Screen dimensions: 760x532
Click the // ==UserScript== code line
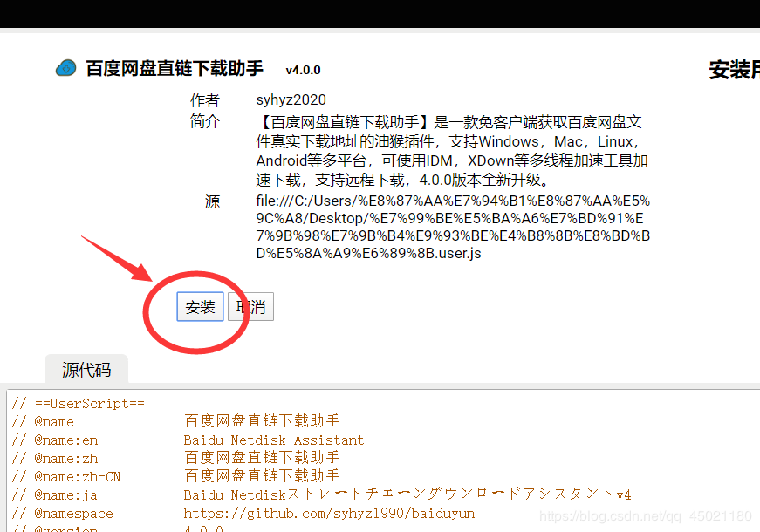[x=79, y=403]
